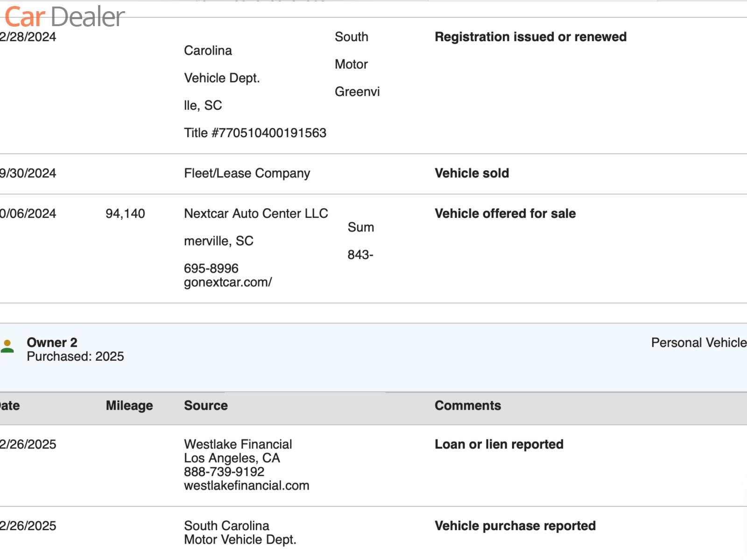
Task: Select the Personal Vehicle label
Action: [698, 343]
